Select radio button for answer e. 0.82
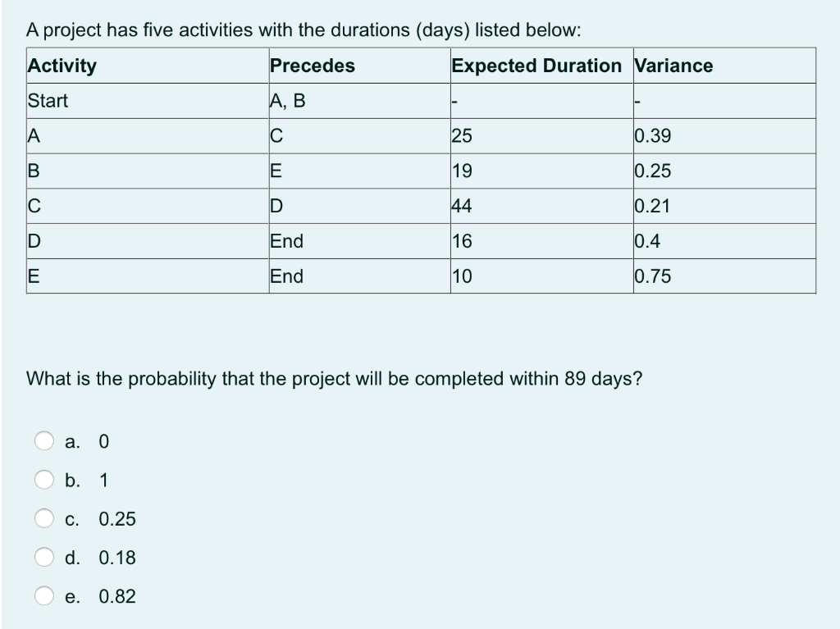 point(43,596)
